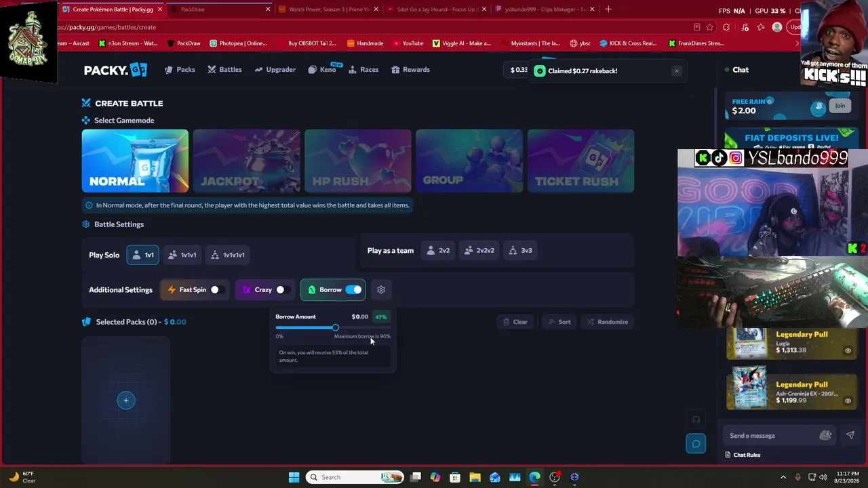Click the Borrow Amount slider handle
Viewport: 868px width, 488px height.
point(335,328)
